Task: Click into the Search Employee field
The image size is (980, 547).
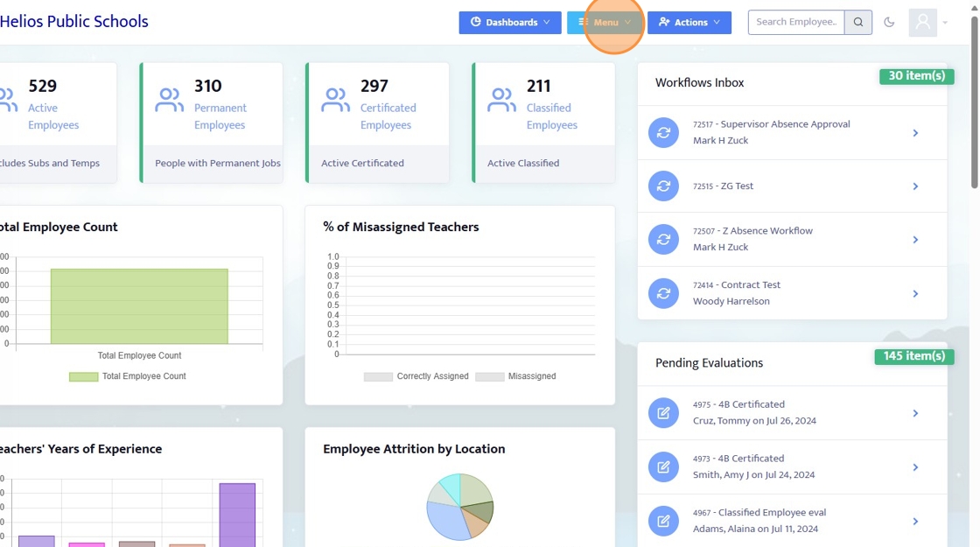Action: tap(796, 23)
